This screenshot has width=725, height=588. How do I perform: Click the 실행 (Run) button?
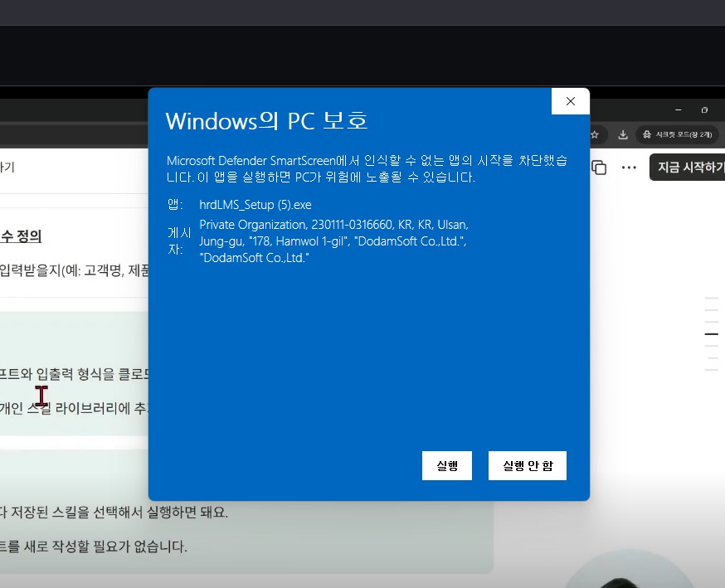(x=446, y=465)
